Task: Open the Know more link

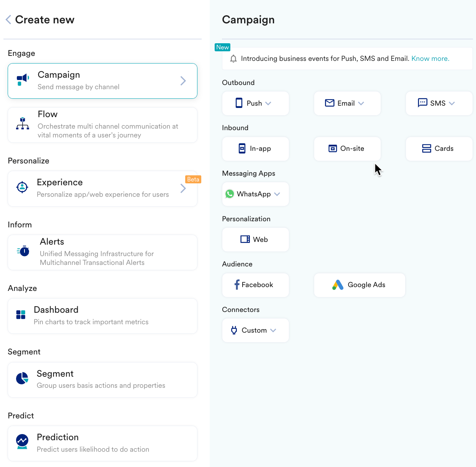Action: (x=430, y=59)
